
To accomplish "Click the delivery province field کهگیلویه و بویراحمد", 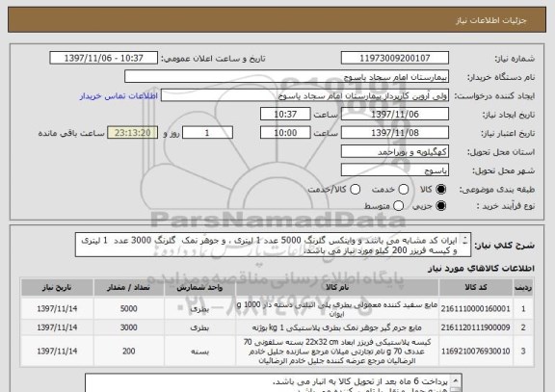I will click(x=395, y=152).
